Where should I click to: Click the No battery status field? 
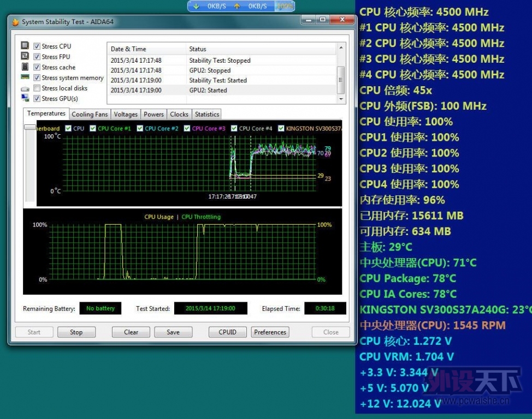(x=101, y=308)
